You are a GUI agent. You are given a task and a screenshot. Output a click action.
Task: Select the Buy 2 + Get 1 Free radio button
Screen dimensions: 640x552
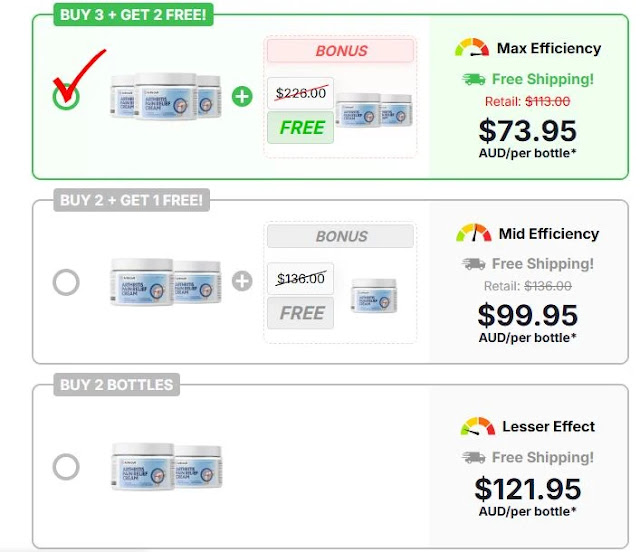point(66,282)
